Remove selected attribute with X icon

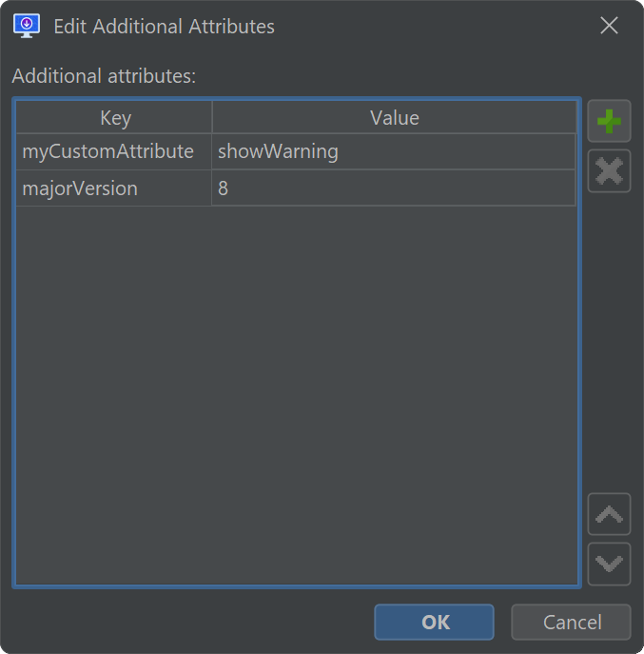coord(609,171)
